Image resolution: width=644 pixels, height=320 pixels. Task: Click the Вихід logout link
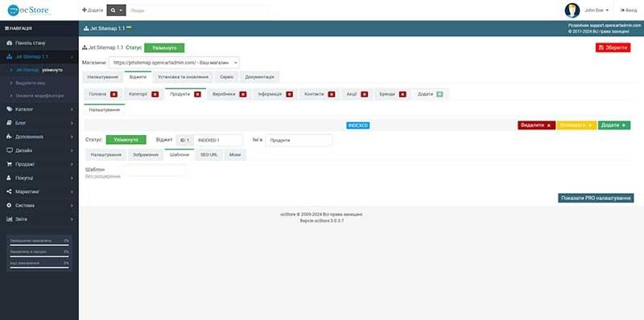click(x=629, y=10)
